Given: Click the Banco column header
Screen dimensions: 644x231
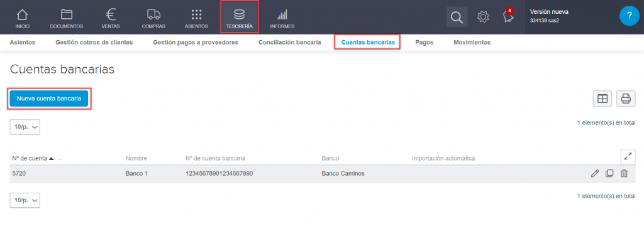Looking at the screenshot, I should coord(330,159).
